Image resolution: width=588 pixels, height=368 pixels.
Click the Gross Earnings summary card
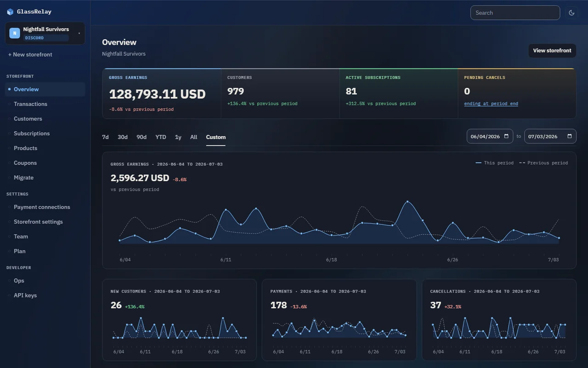(x=162, y=94)
